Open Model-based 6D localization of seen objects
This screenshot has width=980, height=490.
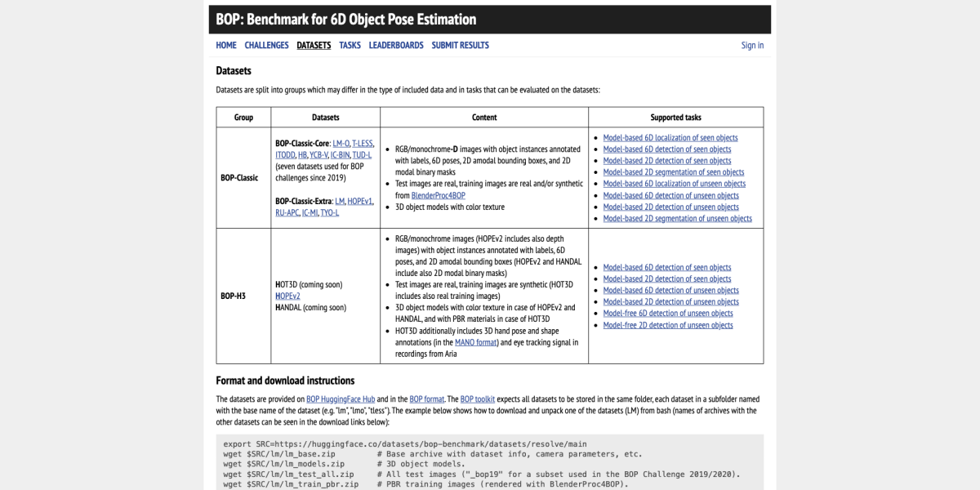point(670,138)
